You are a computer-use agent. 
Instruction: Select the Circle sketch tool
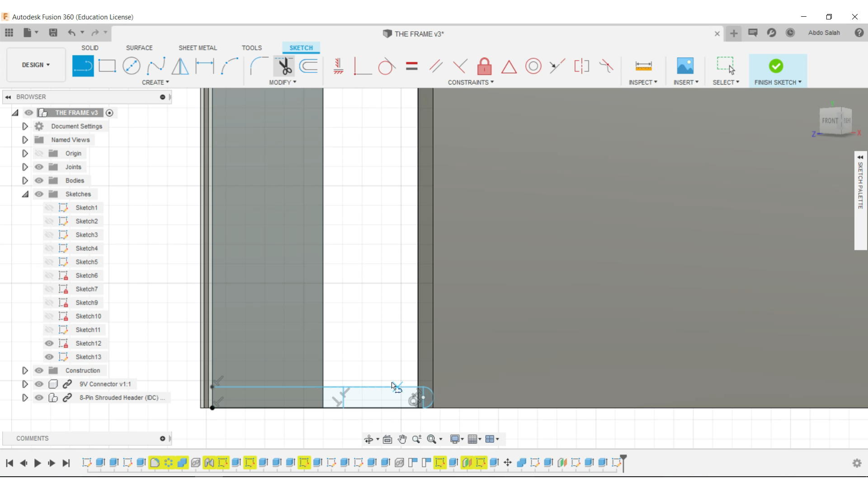(131, 66)
